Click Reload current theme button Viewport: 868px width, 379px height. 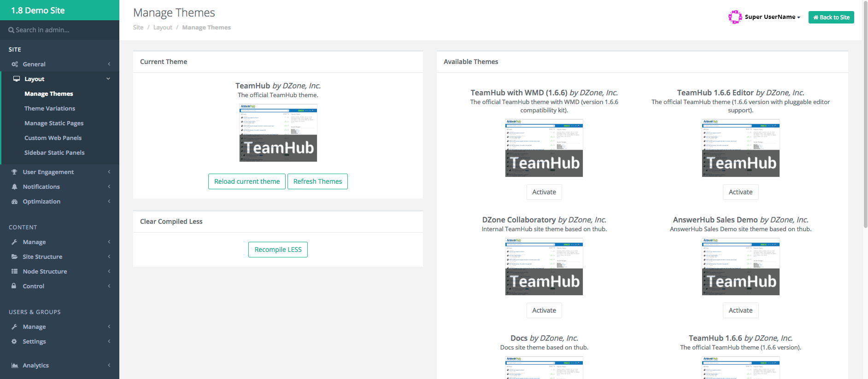tap(247, 181)
